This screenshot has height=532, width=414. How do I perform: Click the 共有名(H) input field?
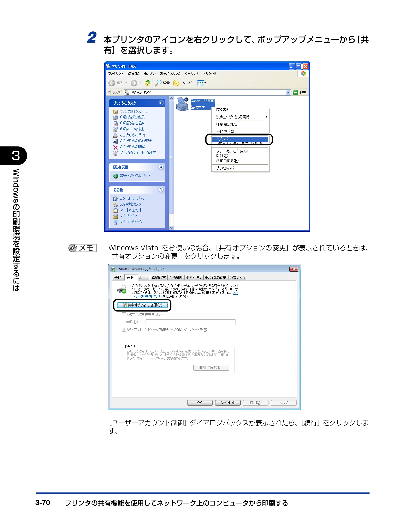(x=190, y=322)
